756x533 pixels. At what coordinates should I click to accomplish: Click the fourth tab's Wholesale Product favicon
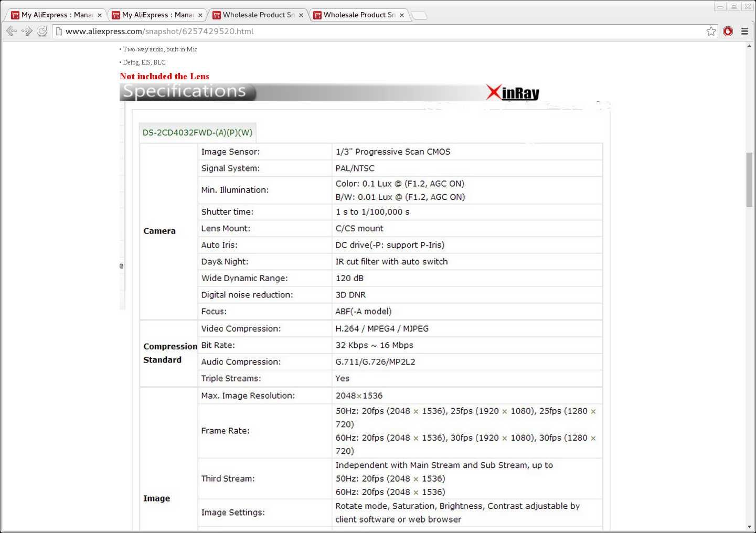click(317, 15)
